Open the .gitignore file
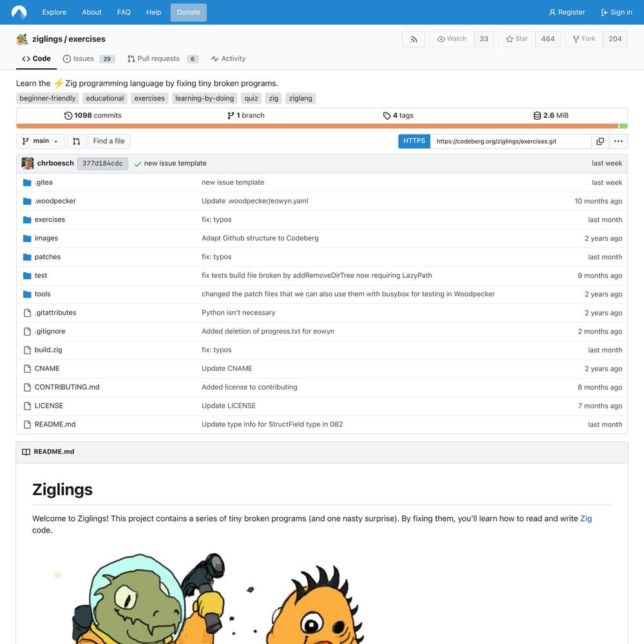The image size is (644, 644). pos(50,331)
